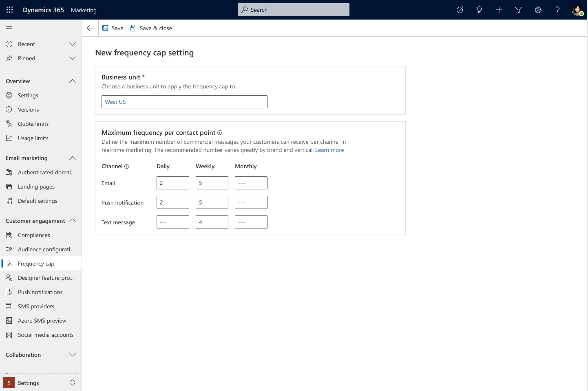The width and height of the screenshot is (588, 391).
Task: Open the Learn more link
Action: pyautogui.click(x=329, y=150)
